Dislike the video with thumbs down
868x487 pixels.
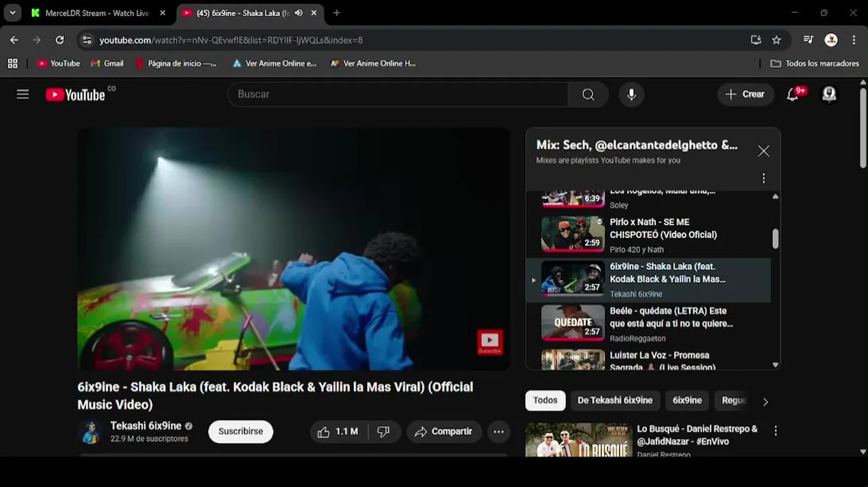(384, 432)
